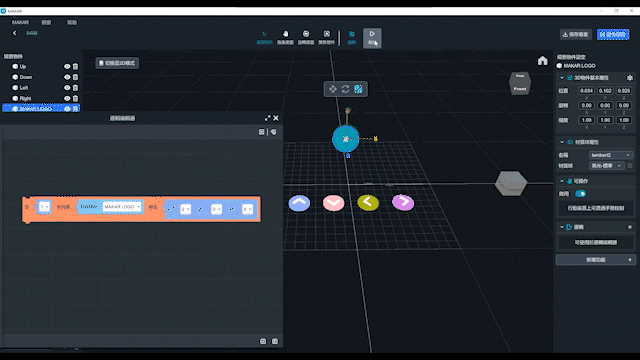Delete the Left object with trash icon
The height and width of the screenshot is (360, 640).
[x=76, y=87]
